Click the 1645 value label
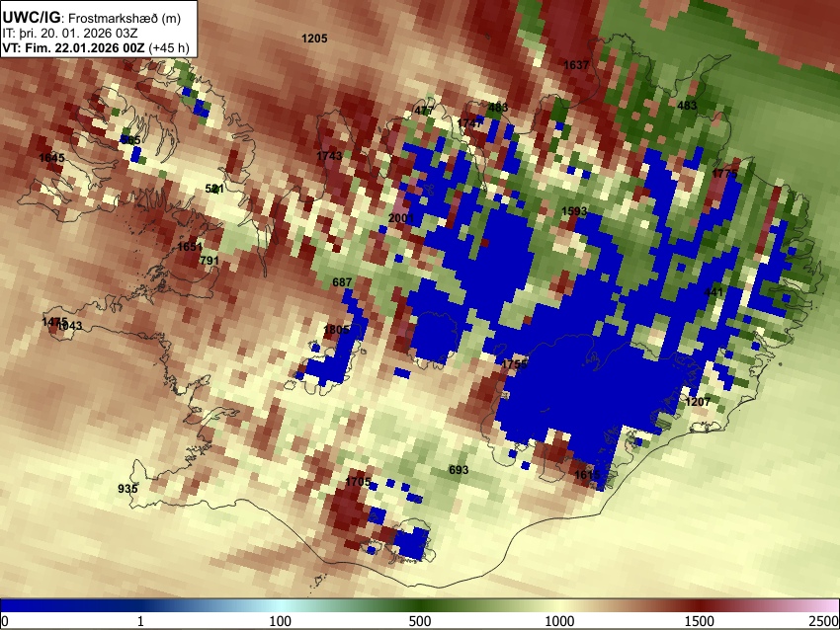The height and width of the screenshot is (630, 840). coord(52,158)
